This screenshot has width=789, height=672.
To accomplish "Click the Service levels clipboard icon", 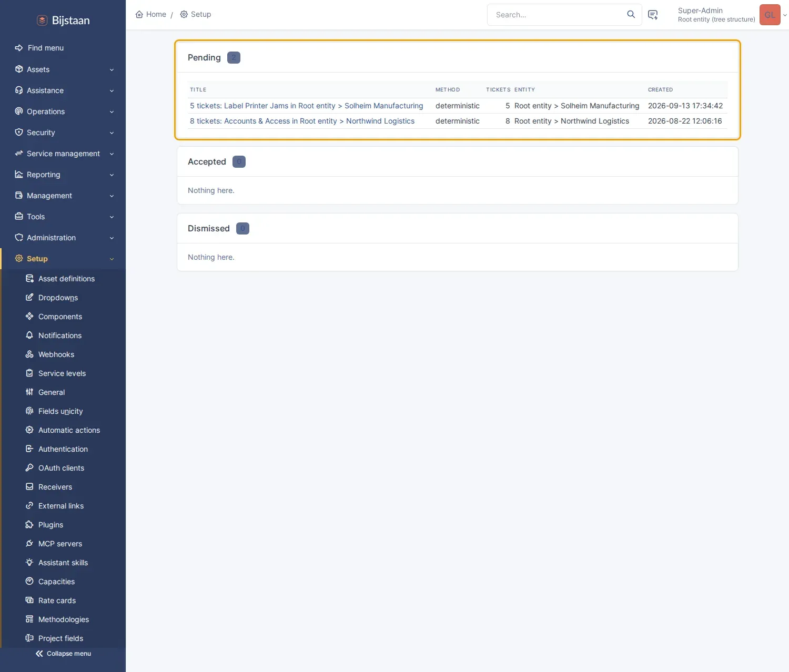I will coord(29,373).
